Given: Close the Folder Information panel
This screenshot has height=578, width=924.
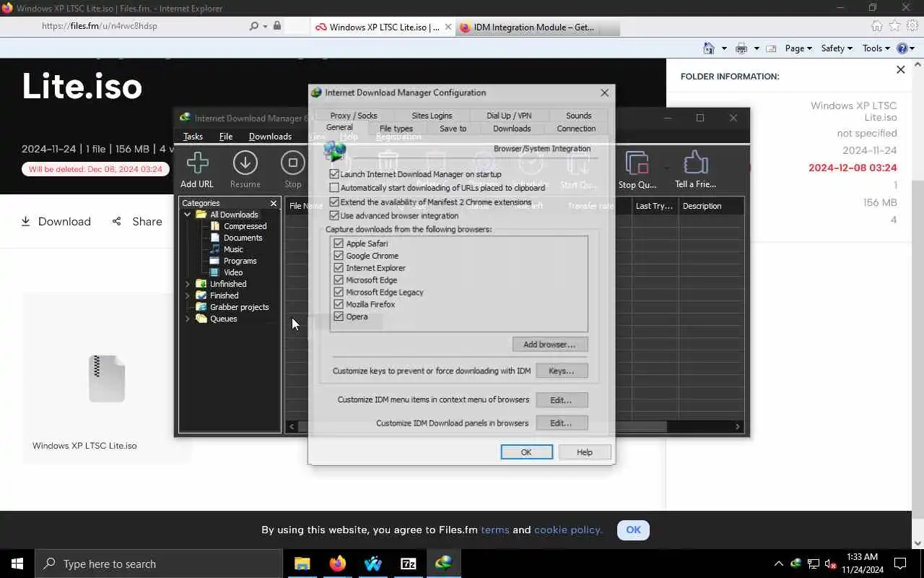Looking at the screenshot, I should [900, 70].
